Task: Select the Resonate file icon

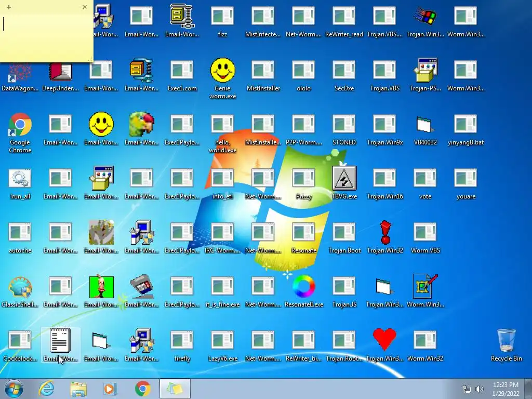Action: (x=303, y=232)
